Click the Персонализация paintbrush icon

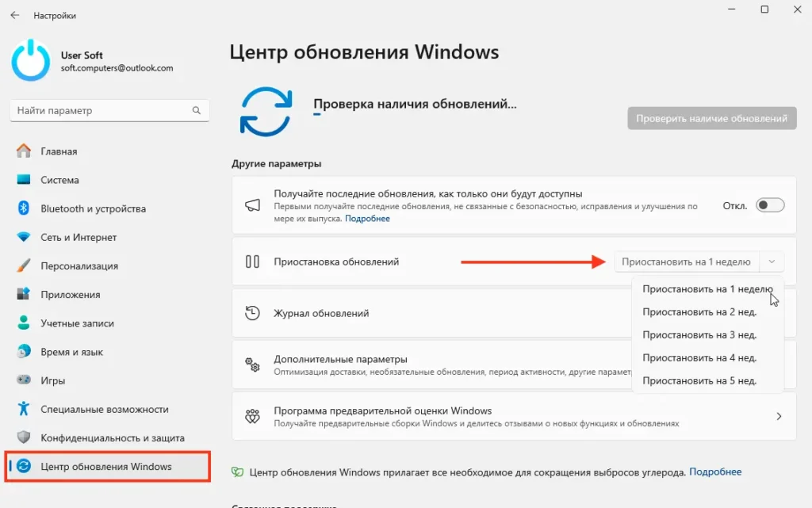[x=23, y=265]
